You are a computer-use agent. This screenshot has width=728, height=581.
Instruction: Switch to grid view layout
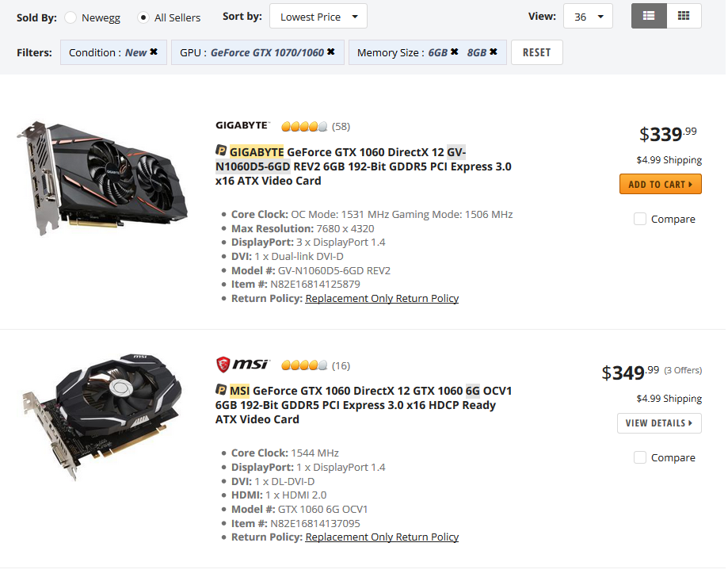pos(684,16)
